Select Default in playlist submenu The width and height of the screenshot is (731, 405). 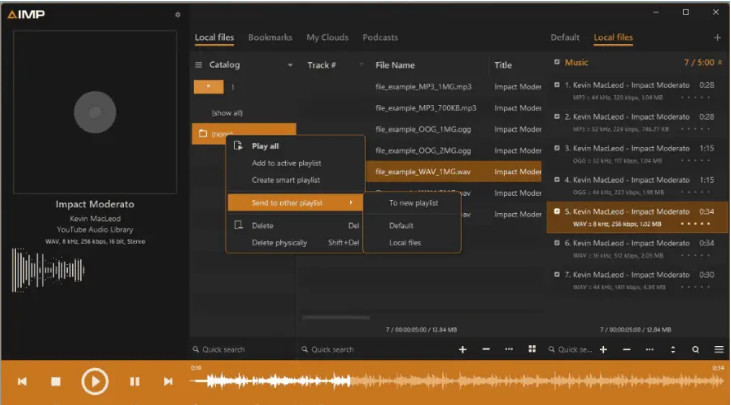coord(401,226)
